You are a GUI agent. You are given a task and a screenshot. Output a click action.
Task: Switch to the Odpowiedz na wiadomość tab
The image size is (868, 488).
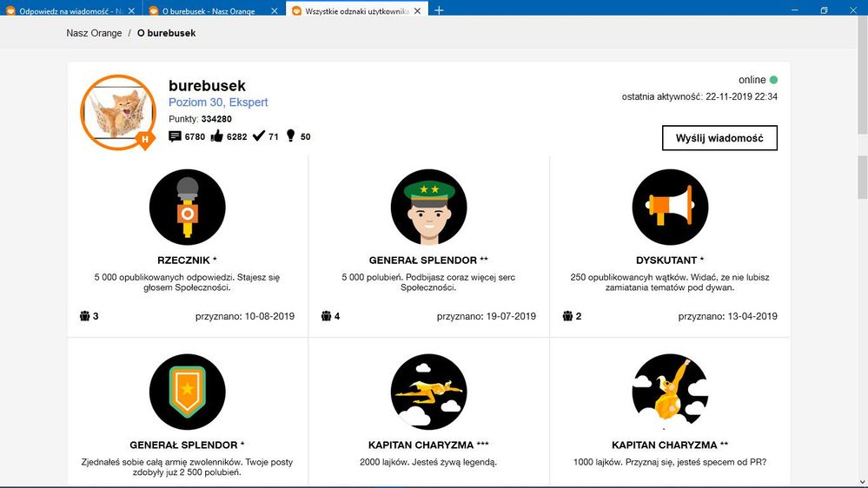tap(70, 10)
